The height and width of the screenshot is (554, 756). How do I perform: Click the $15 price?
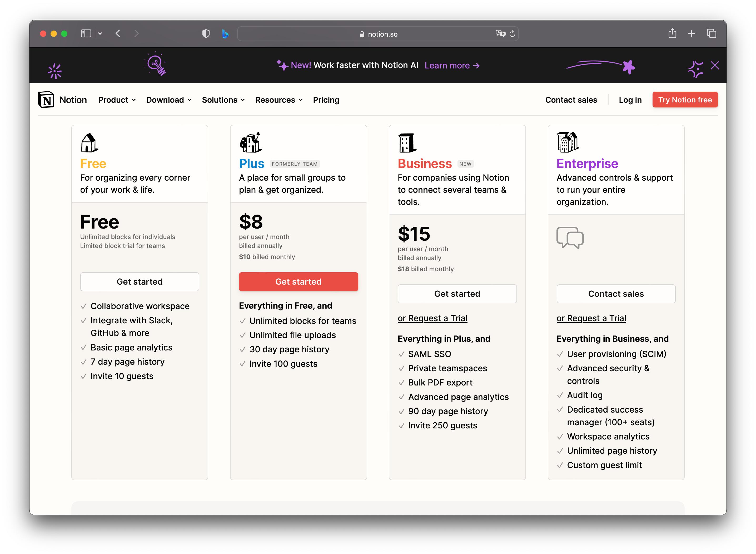[414, 234]
